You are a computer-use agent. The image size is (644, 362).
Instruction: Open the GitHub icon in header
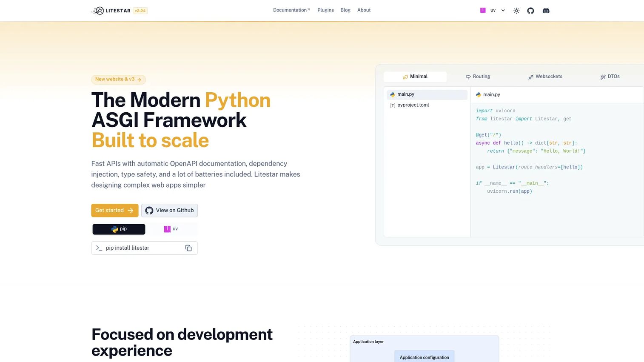point(530,11)
